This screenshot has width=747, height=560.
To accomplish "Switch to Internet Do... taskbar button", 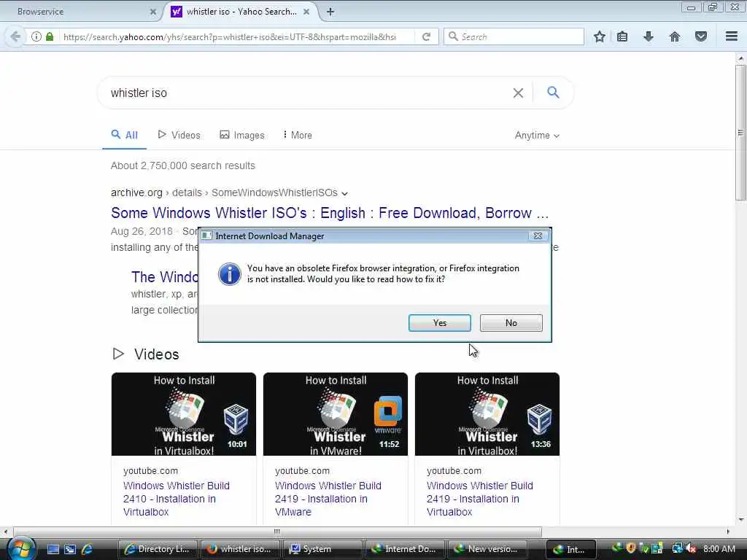I will pyautogui.click(x=404, y=549).
